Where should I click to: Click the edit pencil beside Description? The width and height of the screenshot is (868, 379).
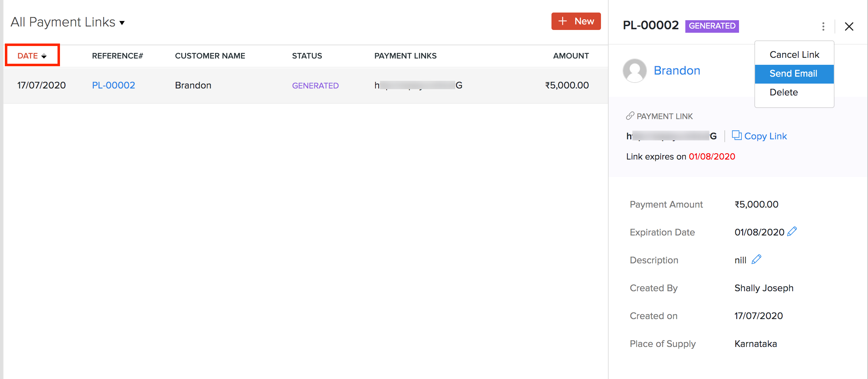point(756,259)
